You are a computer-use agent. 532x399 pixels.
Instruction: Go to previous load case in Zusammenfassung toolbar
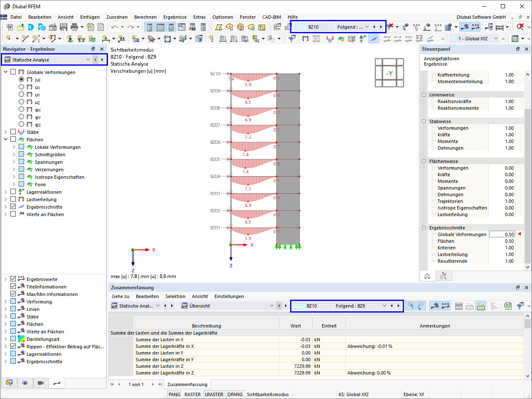tap(392, 306)
